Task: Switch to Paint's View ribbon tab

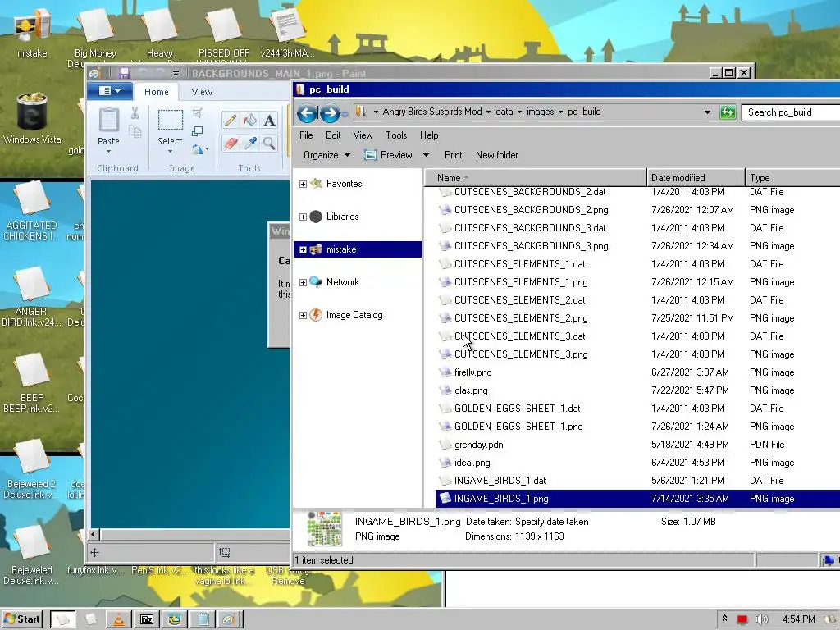Action: (202, 92)
